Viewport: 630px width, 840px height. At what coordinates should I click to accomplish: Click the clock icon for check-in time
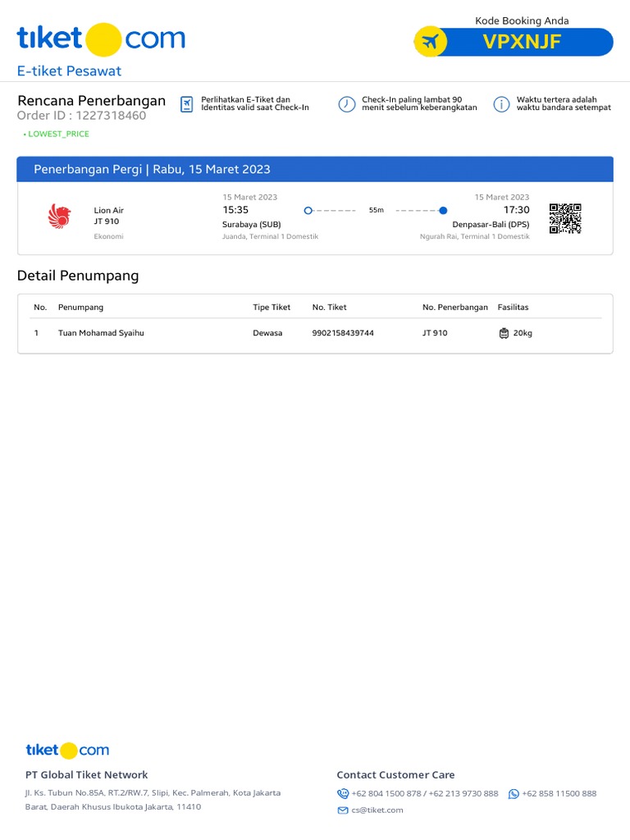(x=346, y=104)
